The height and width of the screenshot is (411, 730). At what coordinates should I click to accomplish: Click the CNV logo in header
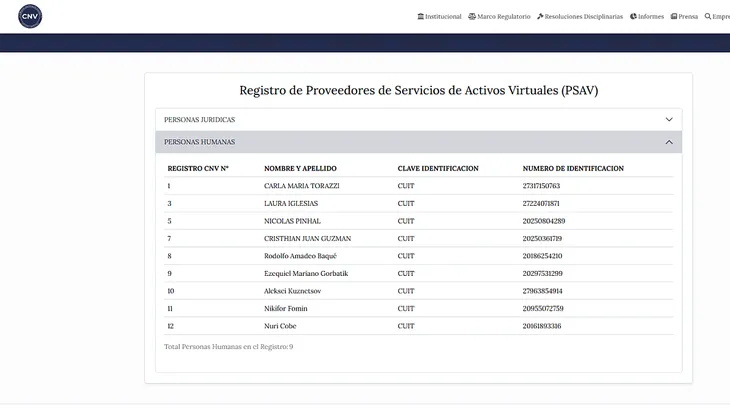[x=30, y=16]
